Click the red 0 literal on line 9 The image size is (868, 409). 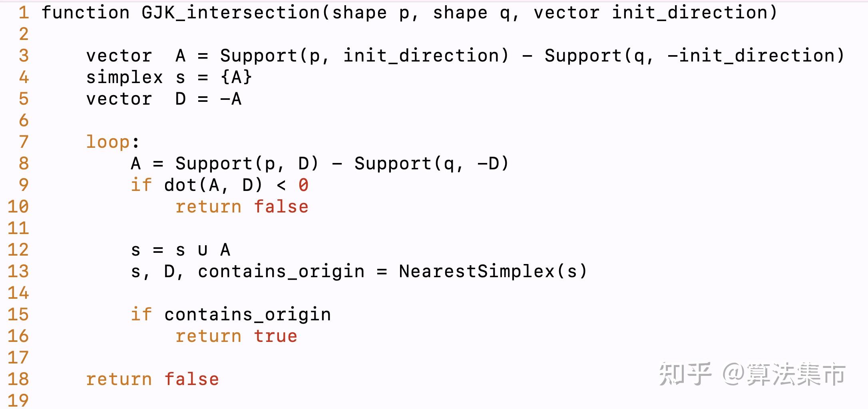(303, 185)
